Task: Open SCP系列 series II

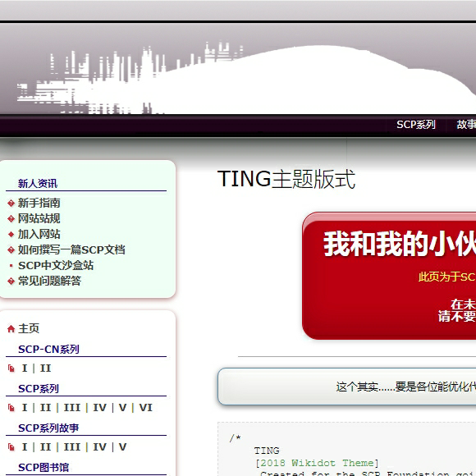Action: point(45,408)
